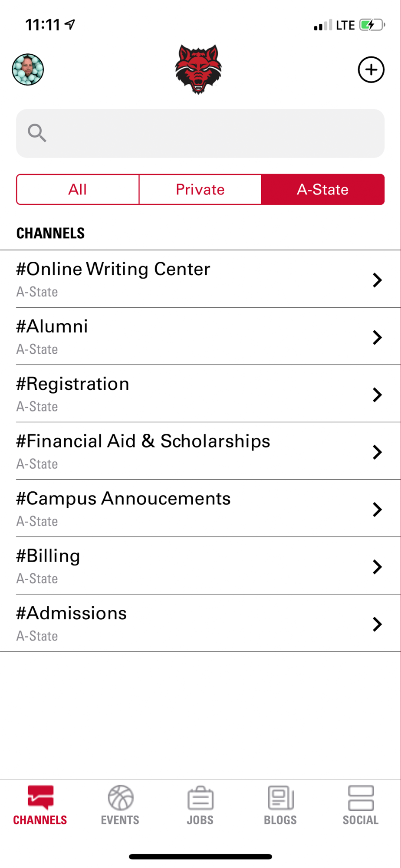Open the Events basketball tab
Image resolution: width=401 pixels, height=868 pixels.
click(x=120, y=805)
